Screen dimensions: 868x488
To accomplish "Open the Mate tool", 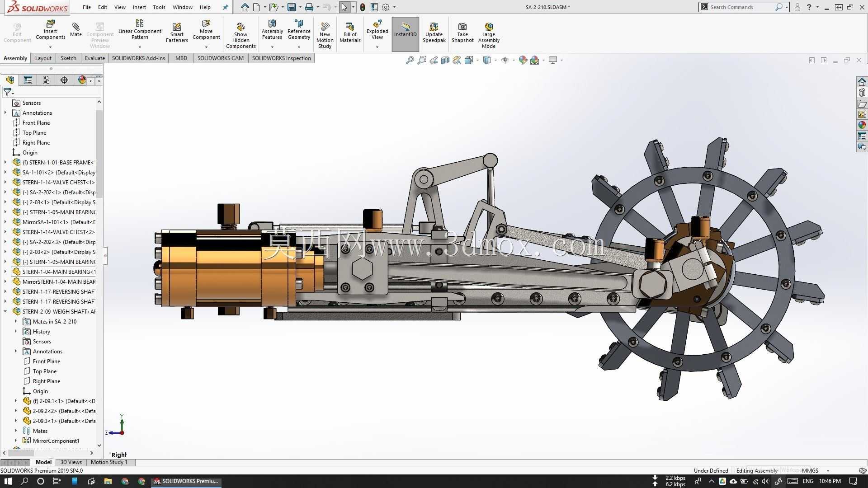I will (x=76, y=30).
